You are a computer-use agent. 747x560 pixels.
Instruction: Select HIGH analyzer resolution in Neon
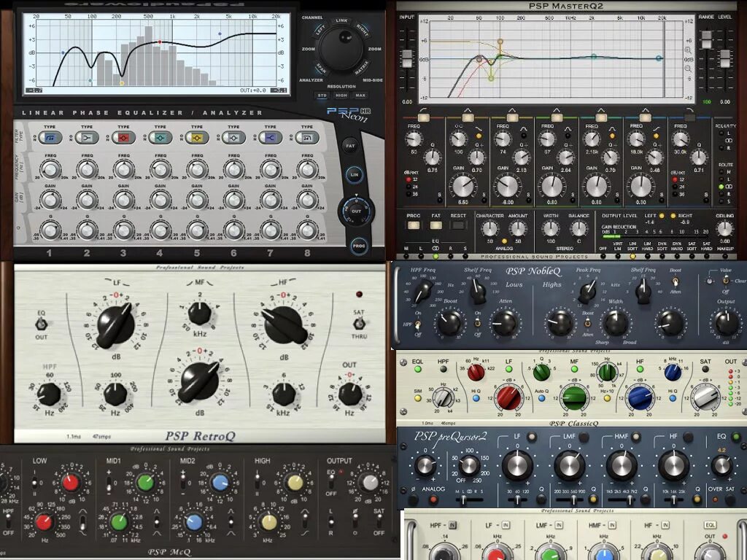(x=341, y=96)
